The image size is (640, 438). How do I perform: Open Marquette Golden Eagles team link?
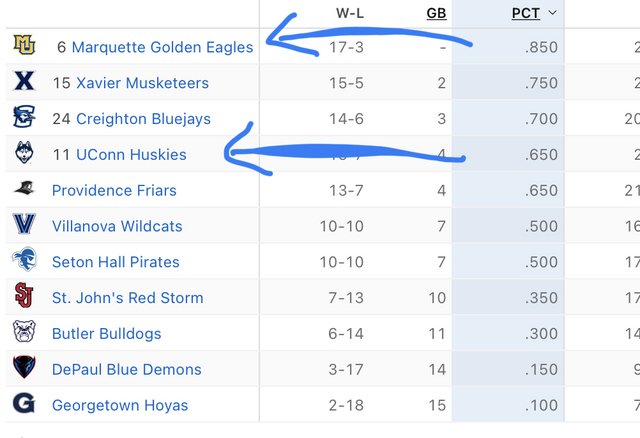point(162,47)
